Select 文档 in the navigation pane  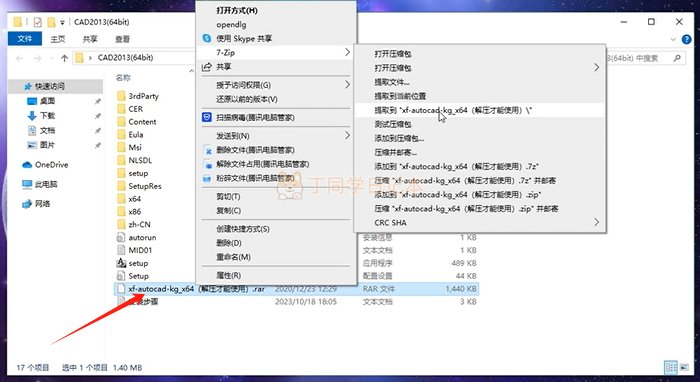47,130
